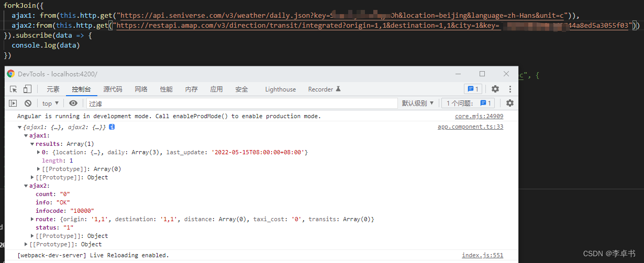The image size is (644, 263).
Task: Select the 'info: "OK"' property row
Action: (53, 202)
